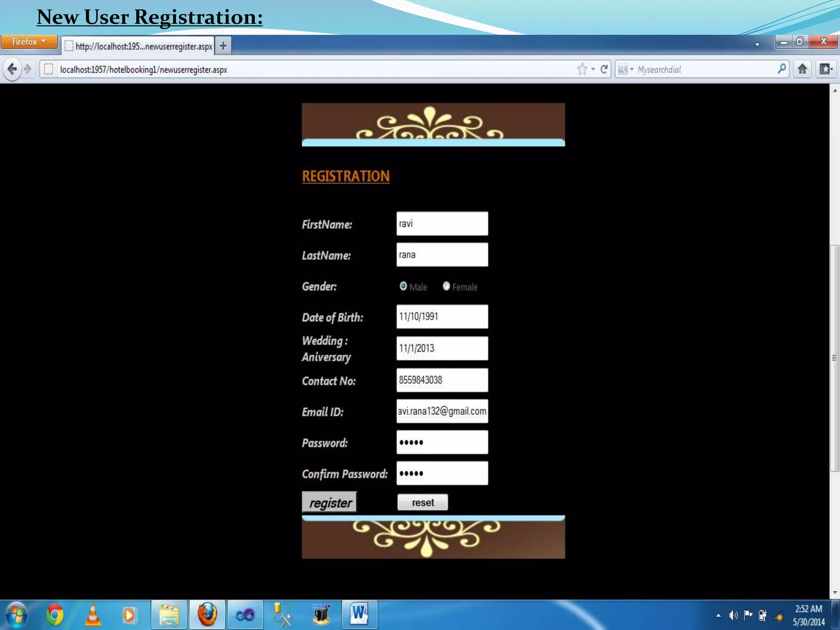Open Windows Explorer folder icon

pos(169,615)
